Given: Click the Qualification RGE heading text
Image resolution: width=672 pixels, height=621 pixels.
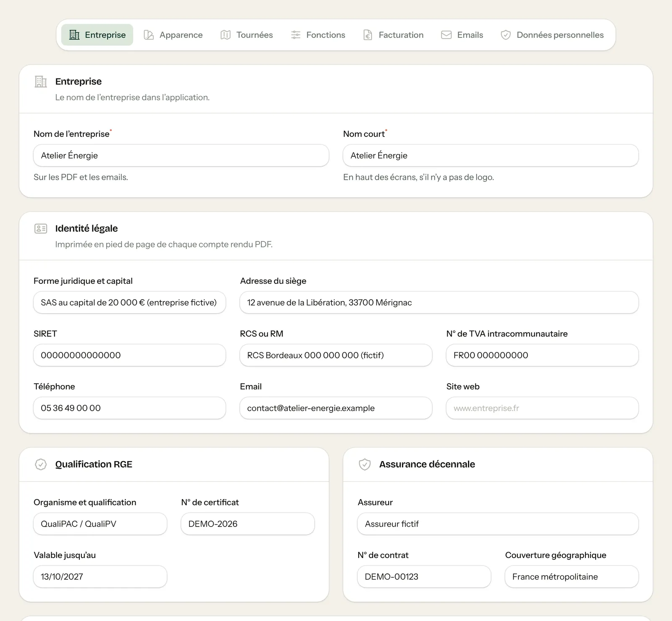Looking at the screenshot, I should point(94,464).
